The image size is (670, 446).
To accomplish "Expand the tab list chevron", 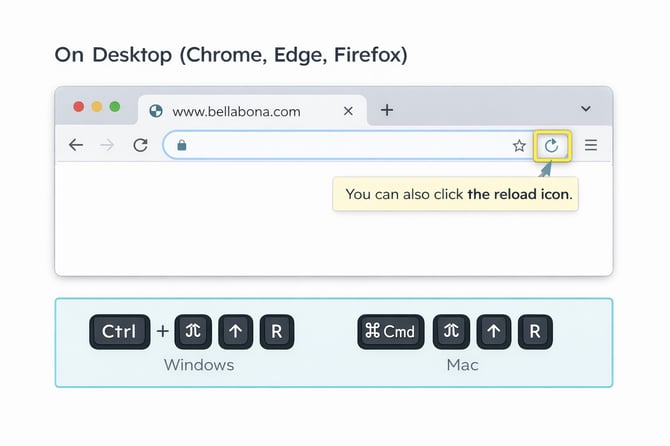I will [586, 109].
